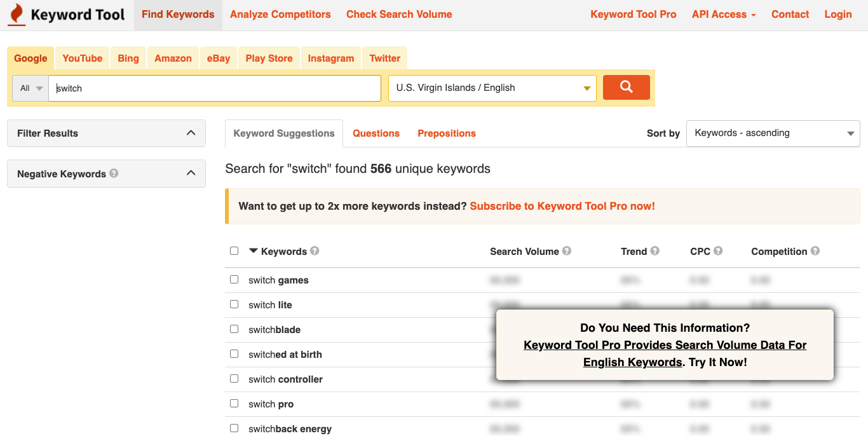
Task: Click 'Subscribe to Keyword Tool Pro now!' link
Action: [x=562, y=206]
